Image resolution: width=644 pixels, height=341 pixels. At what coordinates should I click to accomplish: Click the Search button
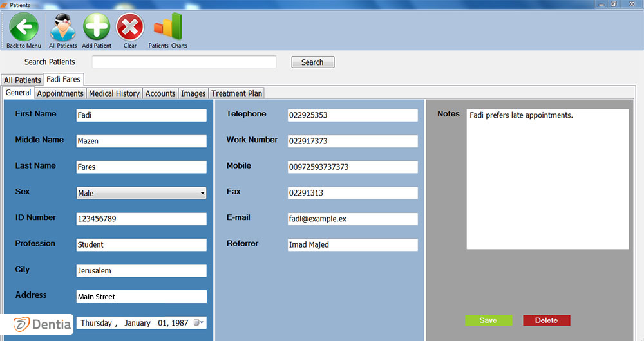[x=312, y=62]
